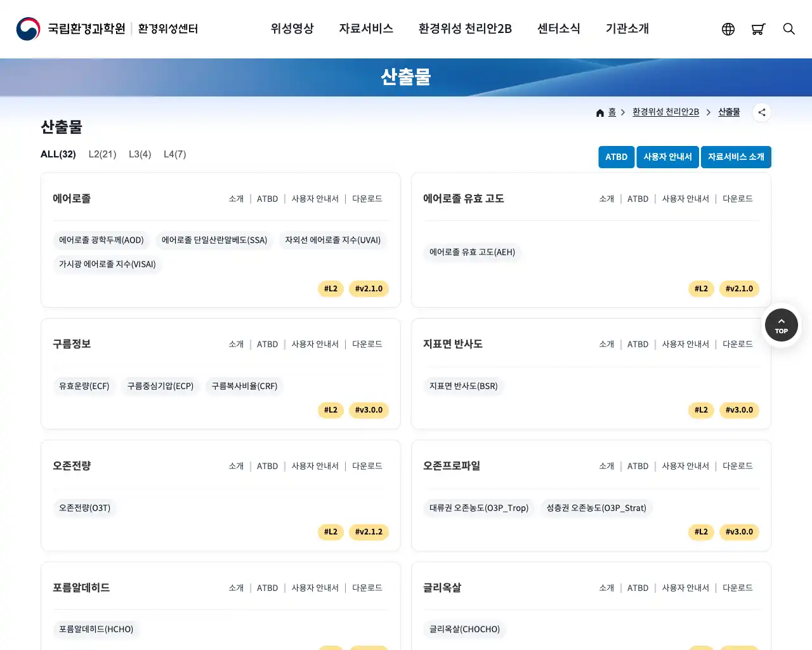Image resolution: width=812 pixels, height=650 pixels.
Task: Click #v2.1.2 tag in 오존전량 card
Action: (x=369, y=532)
